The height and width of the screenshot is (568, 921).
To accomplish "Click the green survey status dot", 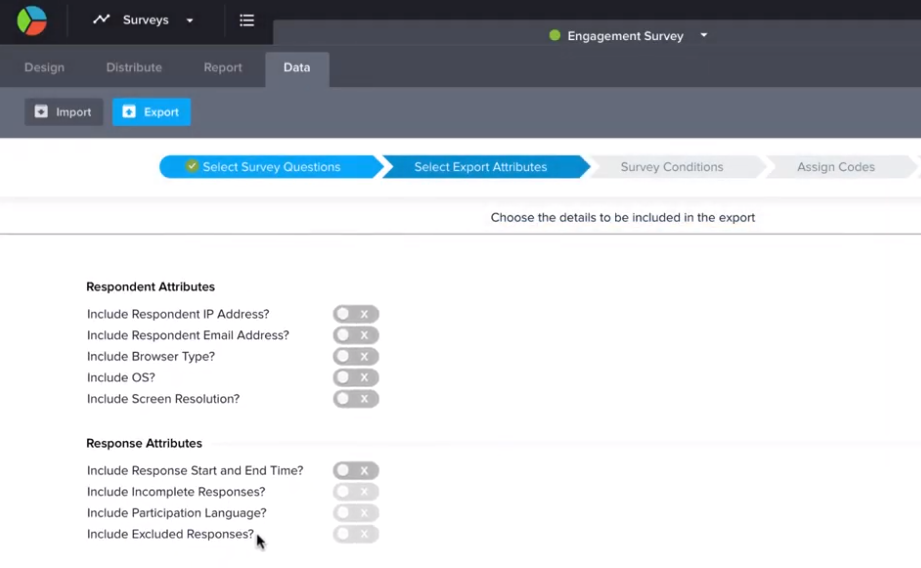I will click(x=554, y=35).
